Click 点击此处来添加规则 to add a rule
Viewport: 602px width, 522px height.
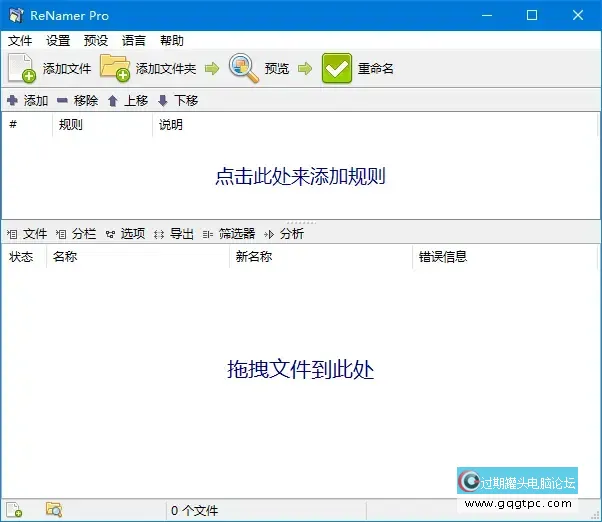(x=301, y=177)
